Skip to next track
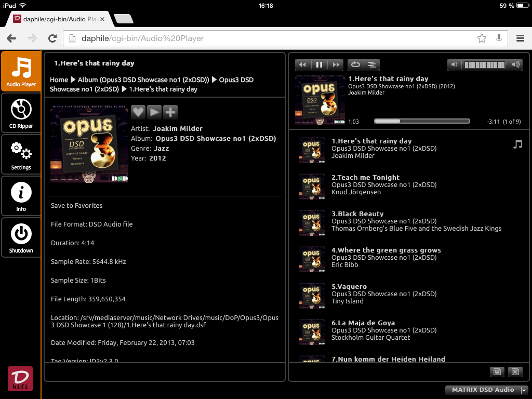This screenshot has width=532, height=399. pyautogui.click(x=336, y=65)
